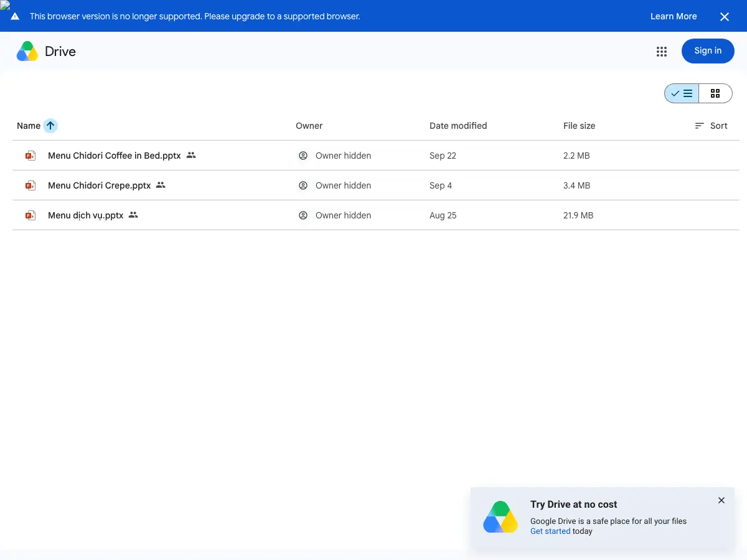The image size is (747, 560).
Task: Click the warning triangle icon in banner
Action: click(15, 16)
